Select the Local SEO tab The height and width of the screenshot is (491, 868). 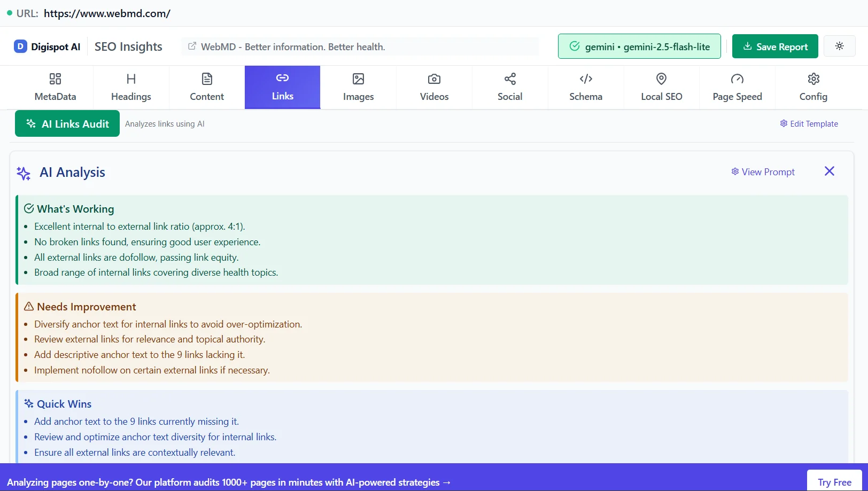pos(662,88)
